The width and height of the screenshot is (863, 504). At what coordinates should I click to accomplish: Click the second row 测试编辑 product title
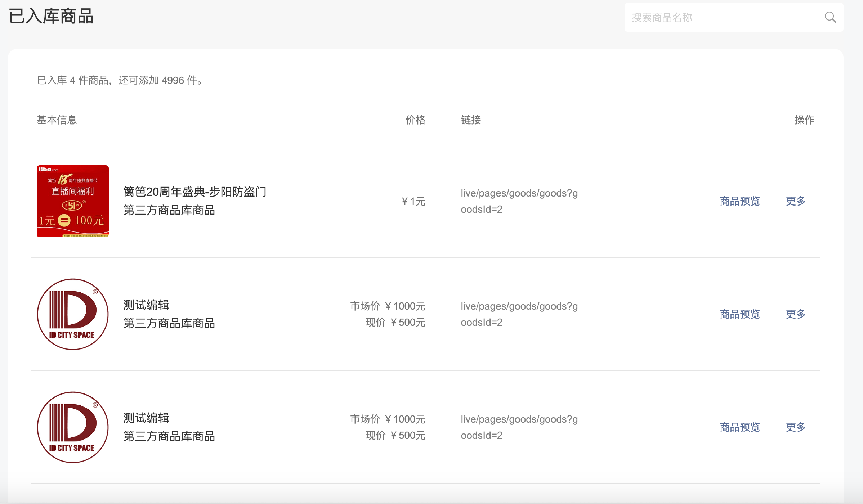pos(146,305)
